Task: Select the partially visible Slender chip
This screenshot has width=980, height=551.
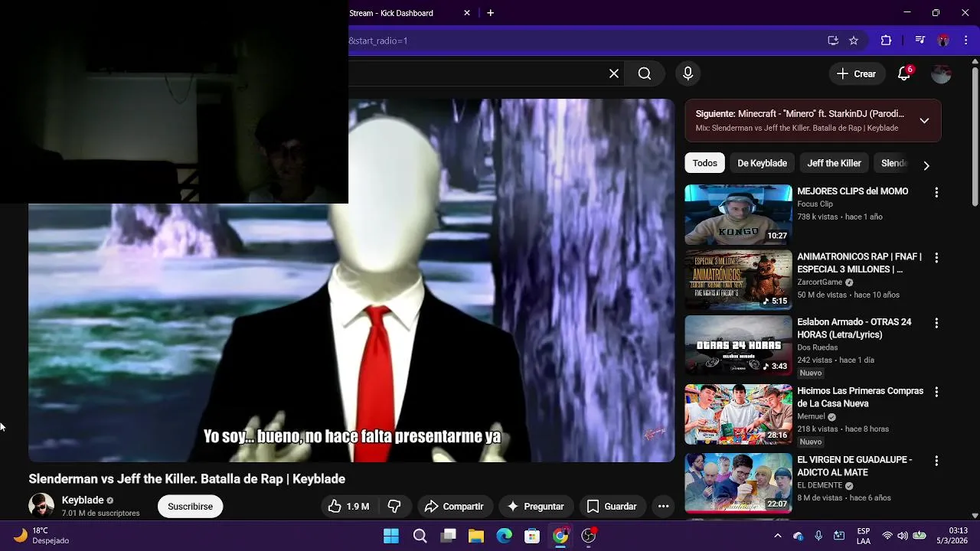Action: tap(893, 163)
